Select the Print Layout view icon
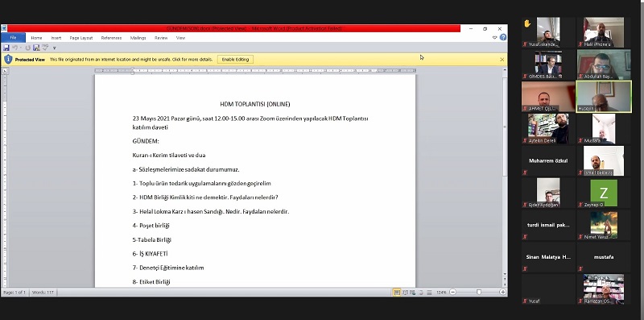Image resolution: width=644 pixels, height=320 pixels. [x=397, y=293]
